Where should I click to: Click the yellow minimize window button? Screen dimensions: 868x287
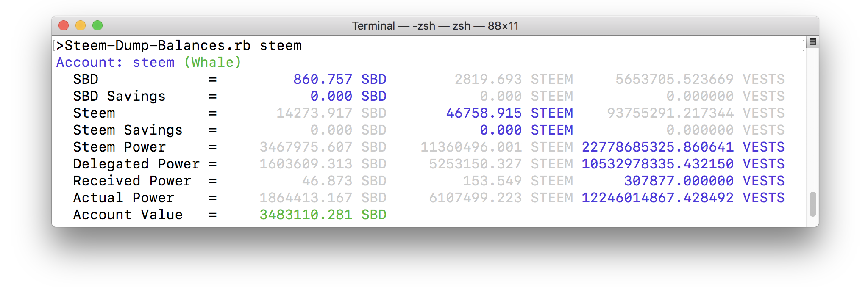pyautogui.click(x=81, y=25)
